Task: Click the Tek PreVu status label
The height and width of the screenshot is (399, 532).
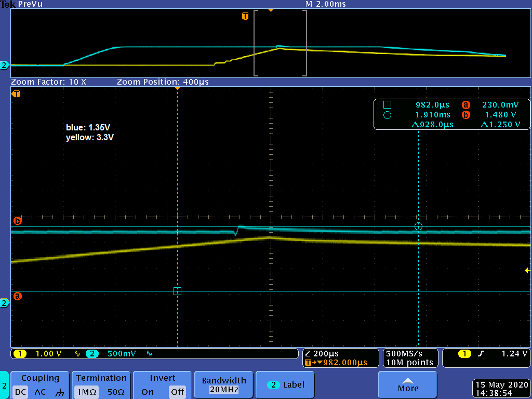Action: (21, 4)
